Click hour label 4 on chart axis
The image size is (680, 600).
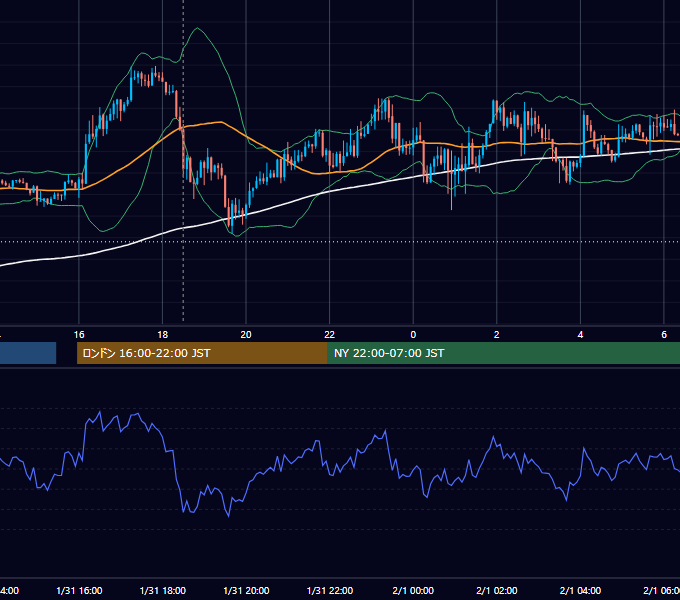pyautogui.click(x=580, y=335)
